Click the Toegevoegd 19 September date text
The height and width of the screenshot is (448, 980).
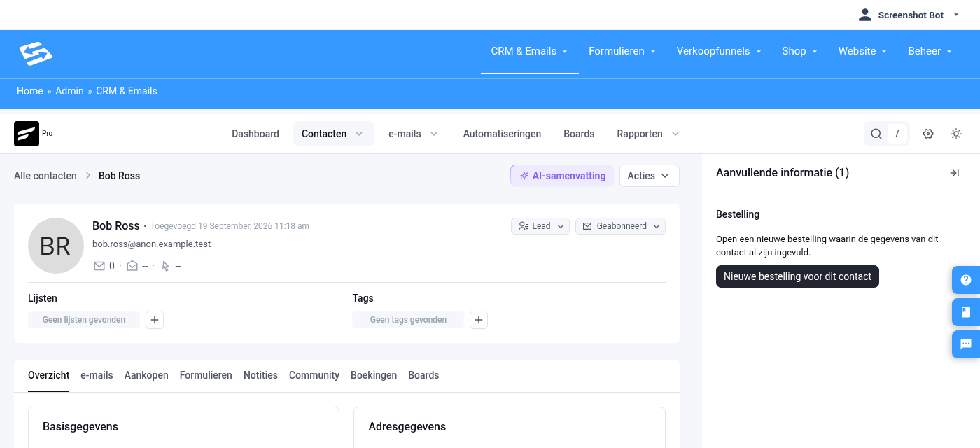click(230, 226)
